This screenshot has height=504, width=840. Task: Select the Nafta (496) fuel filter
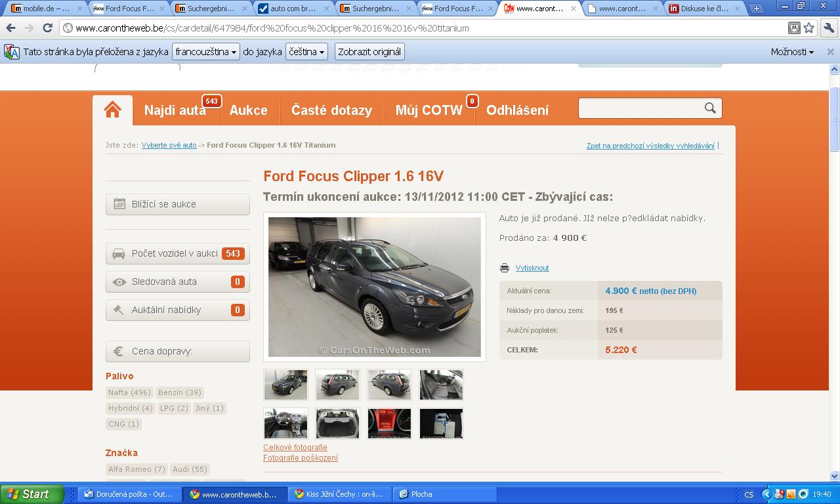129,392
